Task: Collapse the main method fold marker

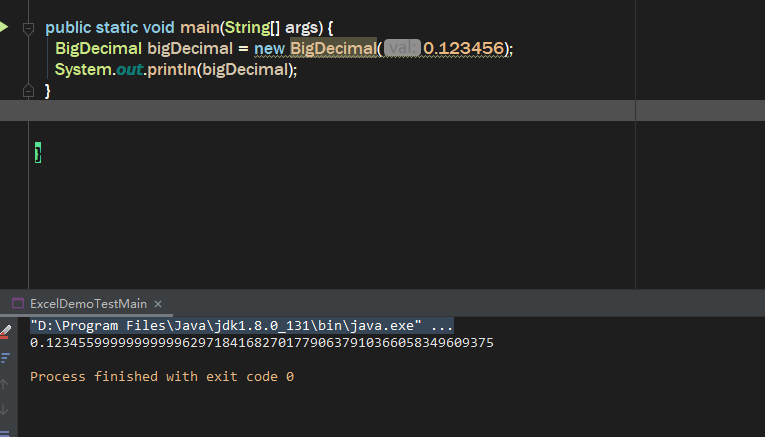Action: click(29, 28)
